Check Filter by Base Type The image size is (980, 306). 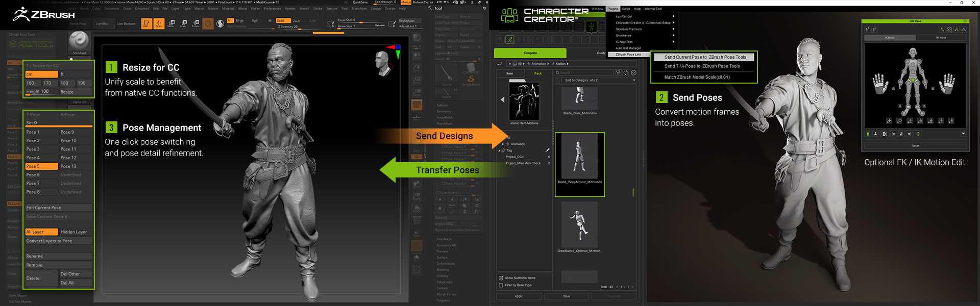coord(501,285)
